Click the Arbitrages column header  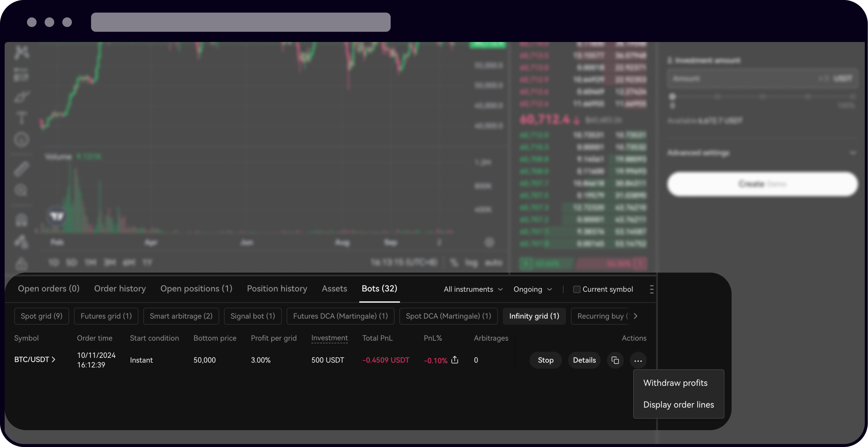coord(491,338)
